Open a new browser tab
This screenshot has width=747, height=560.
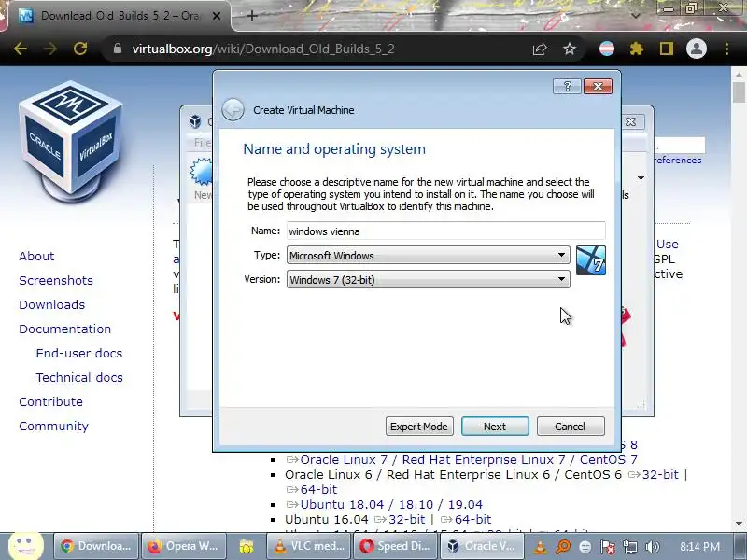[x=252, y=16]
